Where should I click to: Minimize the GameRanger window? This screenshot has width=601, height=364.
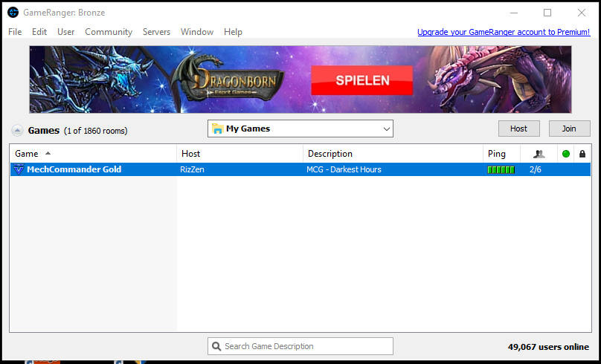pos(514,13)
